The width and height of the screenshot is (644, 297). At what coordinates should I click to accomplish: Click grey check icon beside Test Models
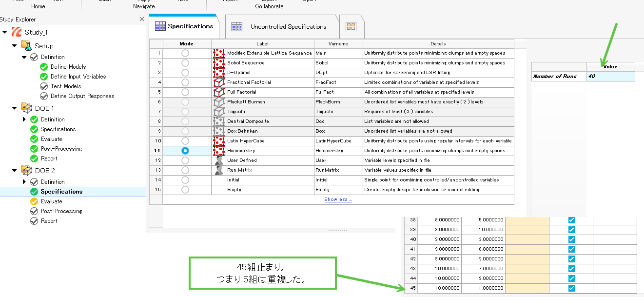tap(44, 86)
